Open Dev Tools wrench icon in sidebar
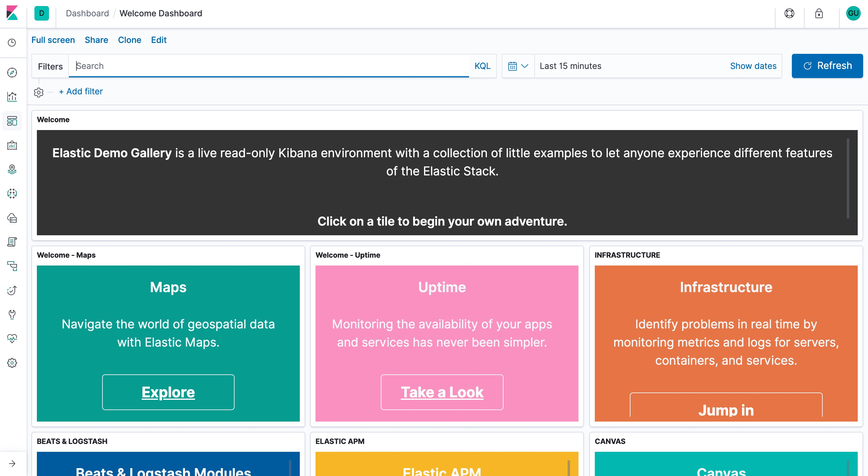 point(12,314)
